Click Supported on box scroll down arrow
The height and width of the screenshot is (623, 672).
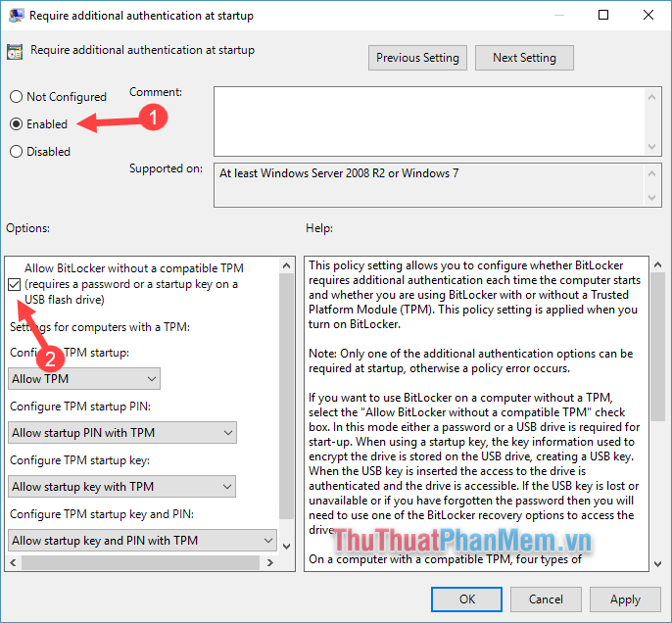click(x=651, y=198)
